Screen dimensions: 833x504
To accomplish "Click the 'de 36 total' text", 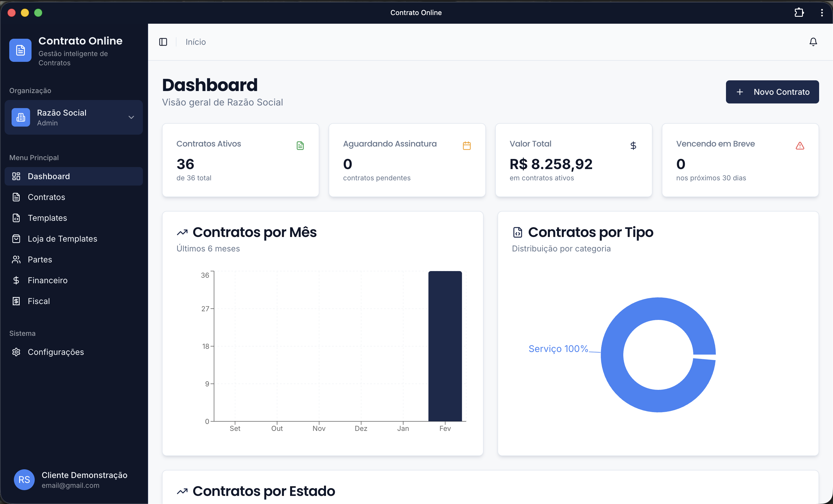I will pos(194,178).
